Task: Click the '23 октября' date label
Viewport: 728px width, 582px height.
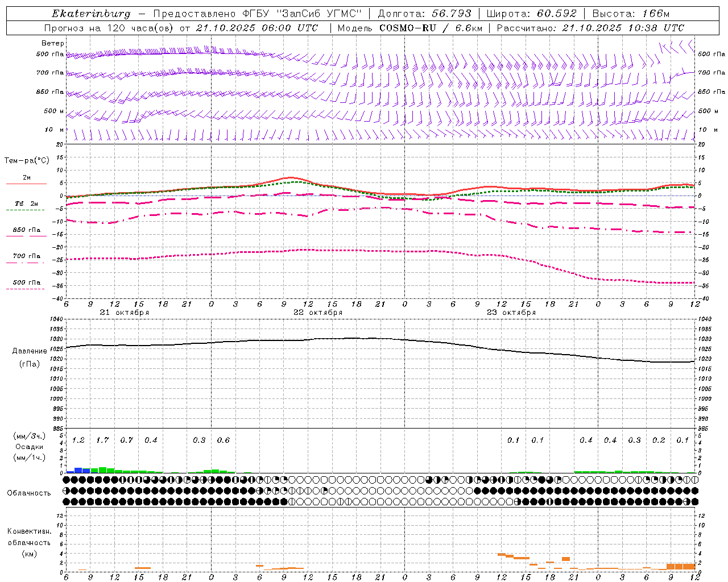Action: click(511, 313)
